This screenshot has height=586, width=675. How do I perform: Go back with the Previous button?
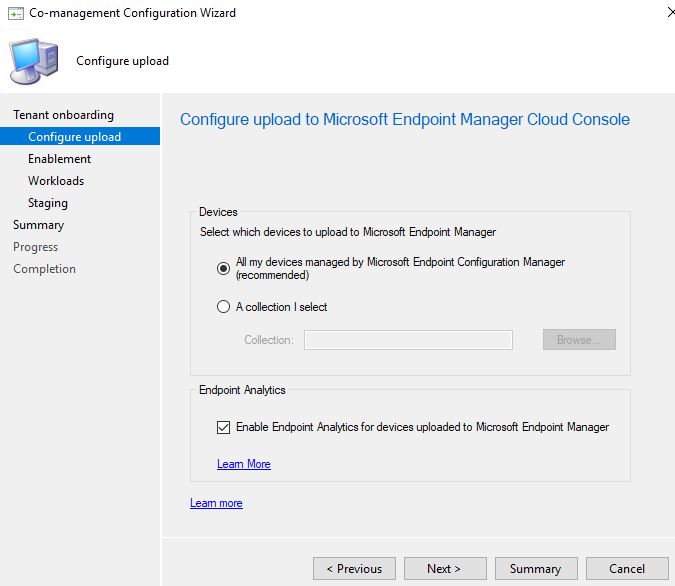[x=354, y=569]
